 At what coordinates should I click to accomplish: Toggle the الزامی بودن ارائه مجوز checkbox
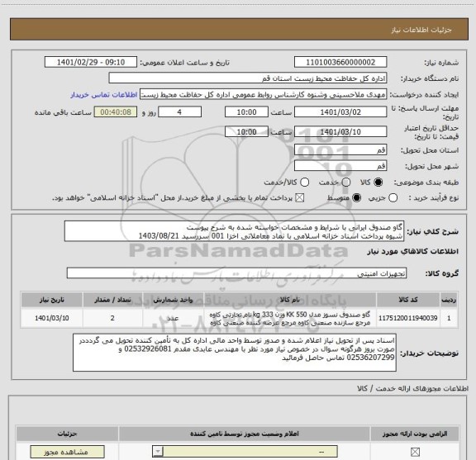pyautogui.click(x=415, y=452)
